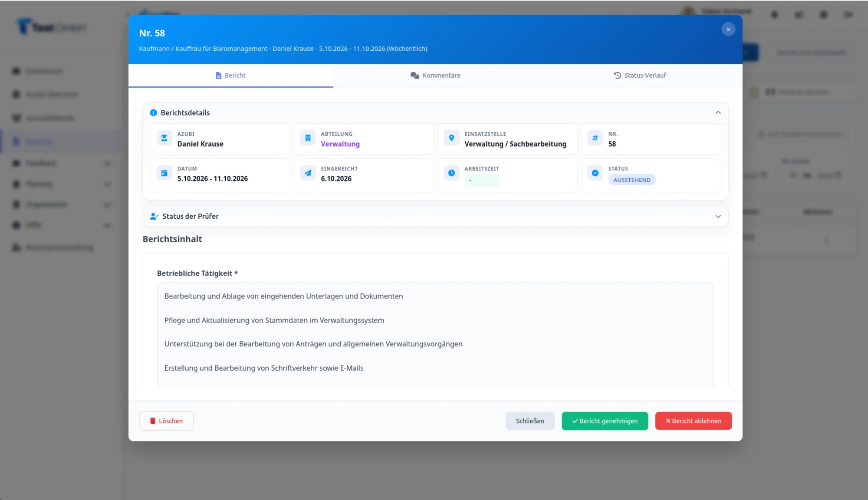The width and height of the screenshot is (868, 500).
Task: Click the Schließen button
Action: [530, 421]
